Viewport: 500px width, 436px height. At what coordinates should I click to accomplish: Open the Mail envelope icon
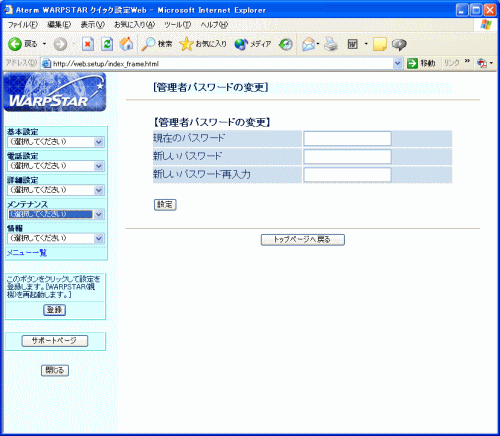[309, 44]
